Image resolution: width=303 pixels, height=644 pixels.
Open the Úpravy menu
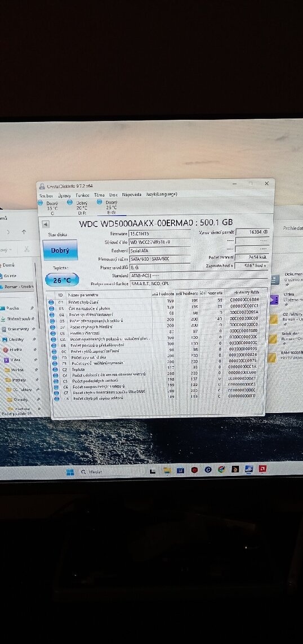(x=65, y=195)
